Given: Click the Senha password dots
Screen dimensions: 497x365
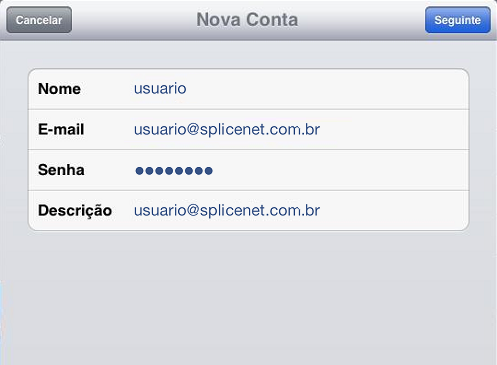Looking at the screenshot, I should click(x=174, y=171).
